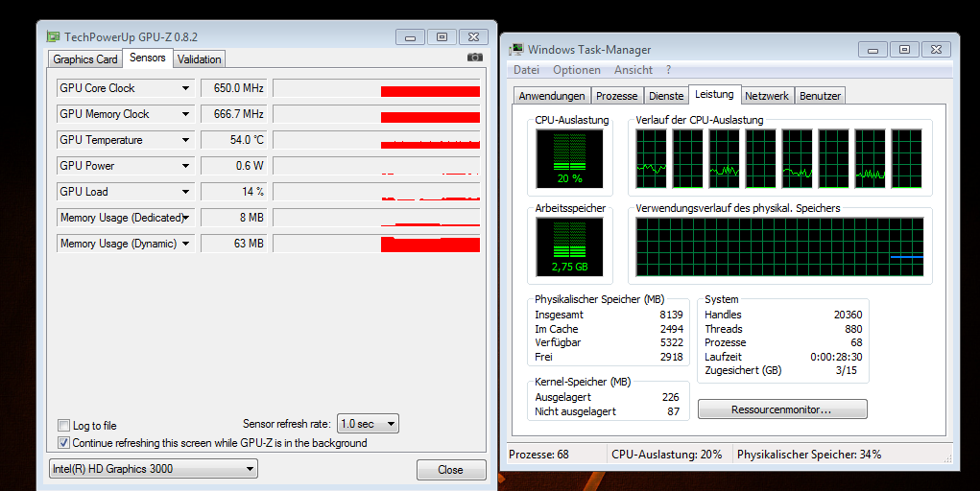The width and height of the screenshot is (980, 491).
Task: Enable the Log to file checkbox
Action: point(63,426)
